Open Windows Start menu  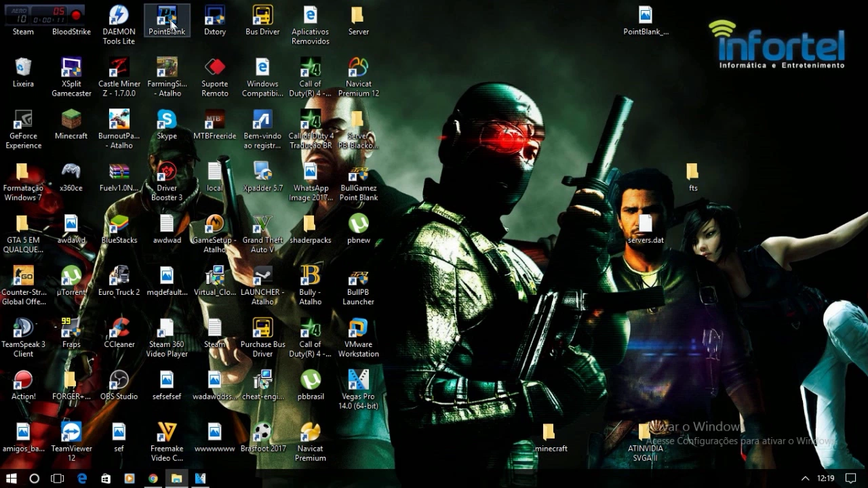tap(12, 479)
